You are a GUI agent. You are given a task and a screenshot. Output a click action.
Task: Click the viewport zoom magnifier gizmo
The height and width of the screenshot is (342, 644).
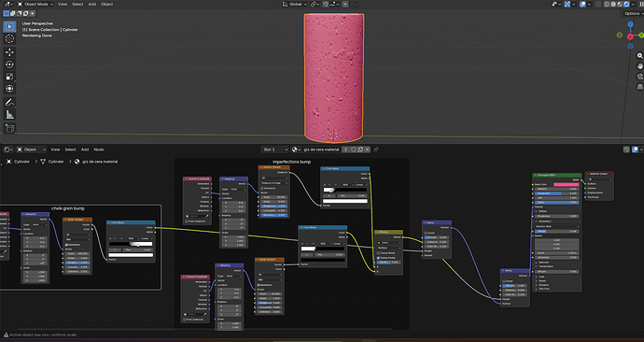(640, 55)
